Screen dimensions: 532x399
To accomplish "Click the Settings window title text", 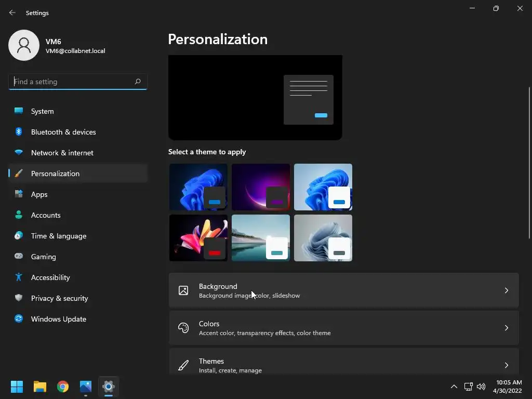I will (x=37, y=13).
